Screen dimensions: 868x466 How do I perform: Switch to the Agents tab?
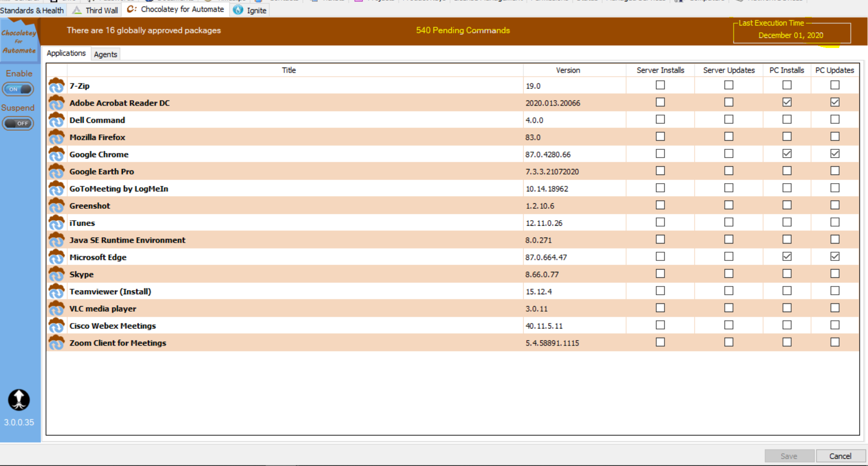[x=105, y=54]
